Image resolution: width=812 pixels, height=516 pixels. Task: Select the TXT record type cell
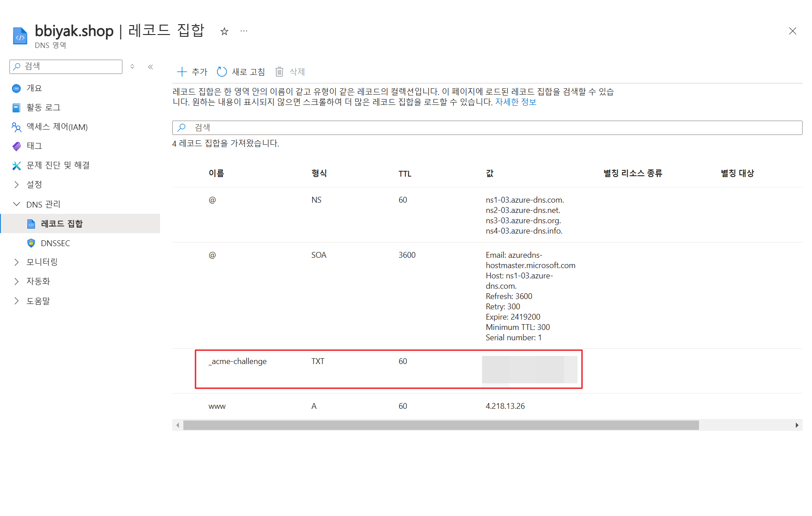click(318, 361)
